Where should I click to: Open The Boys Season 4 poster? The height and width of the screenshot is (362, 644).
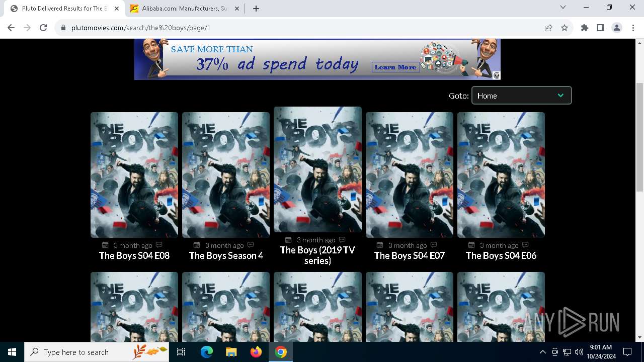226,175
